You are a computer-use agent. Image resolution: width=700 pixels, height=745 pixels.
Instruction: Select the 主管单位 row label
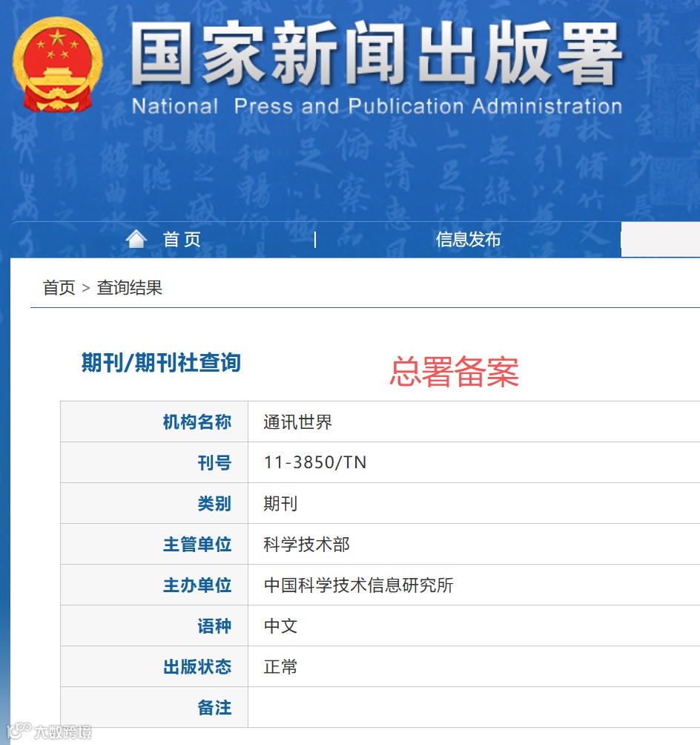[197, 545]
